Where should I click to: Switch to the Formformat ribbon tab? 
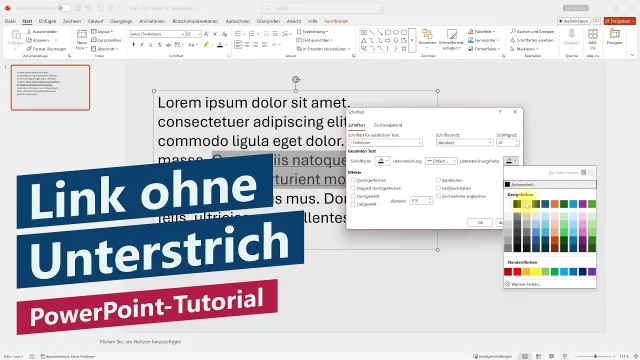tap(336, 21)
